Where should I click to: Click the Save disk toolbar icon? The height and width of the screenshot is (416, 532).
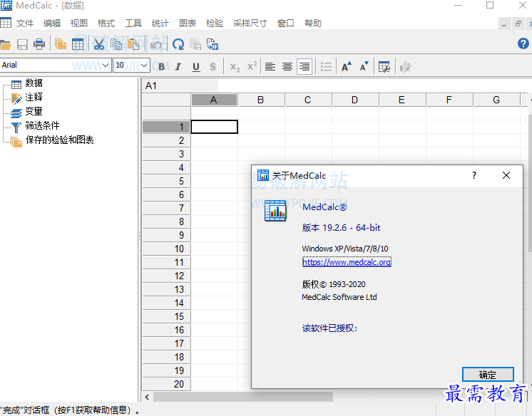coord(22,44)
